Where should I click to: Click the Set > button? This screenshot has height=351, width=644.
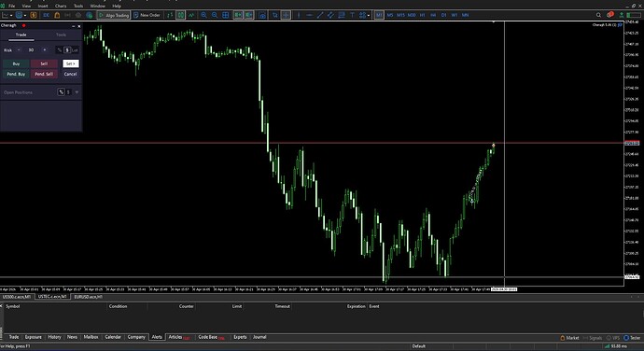click(71, 63)
